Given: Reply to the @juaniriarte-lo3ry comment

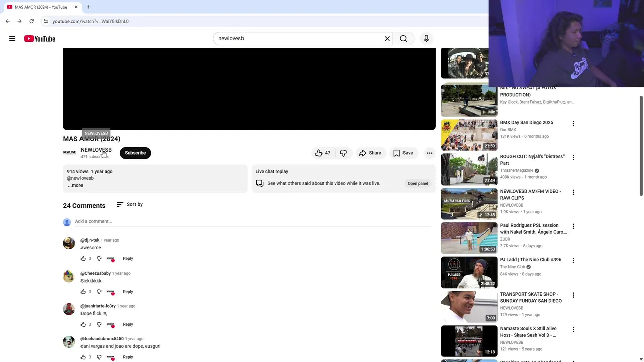Looking at the screenshot, I should pyautogui.click(x=128, y=324).
